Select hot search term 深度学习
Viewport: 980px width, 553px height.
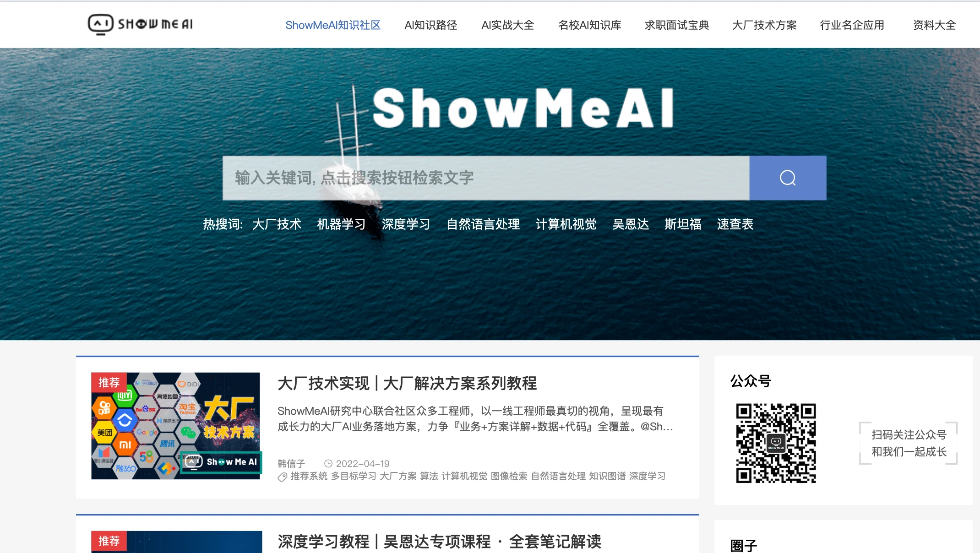tap(406, 224)
